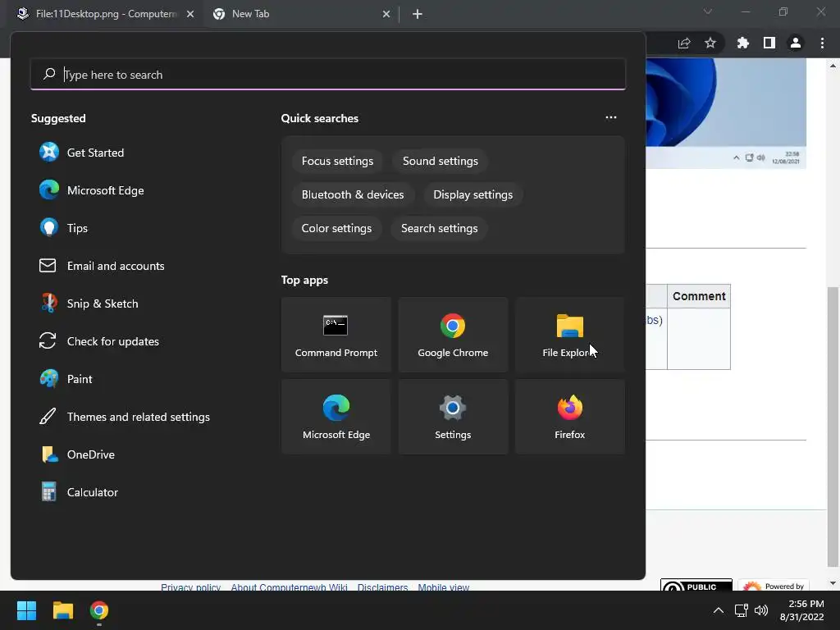The width and height of the screenshot is (840, 630).
Task: Open Chrome tab search chevron
Action: [x=708, y=11]
